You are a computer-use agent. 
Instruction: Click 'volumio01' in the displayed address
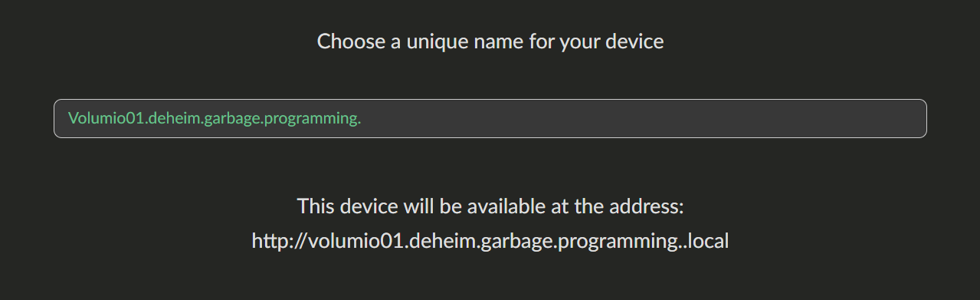[355, 241]
